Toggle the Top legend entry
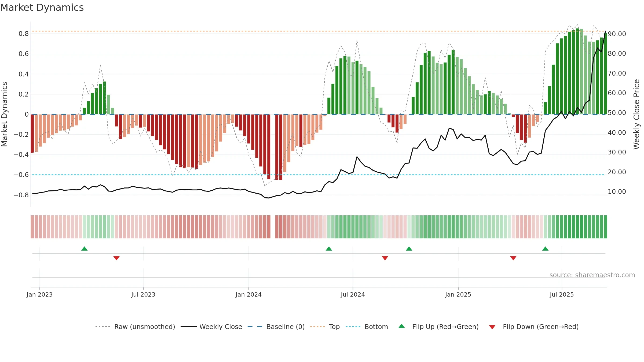 pos(325,327)
